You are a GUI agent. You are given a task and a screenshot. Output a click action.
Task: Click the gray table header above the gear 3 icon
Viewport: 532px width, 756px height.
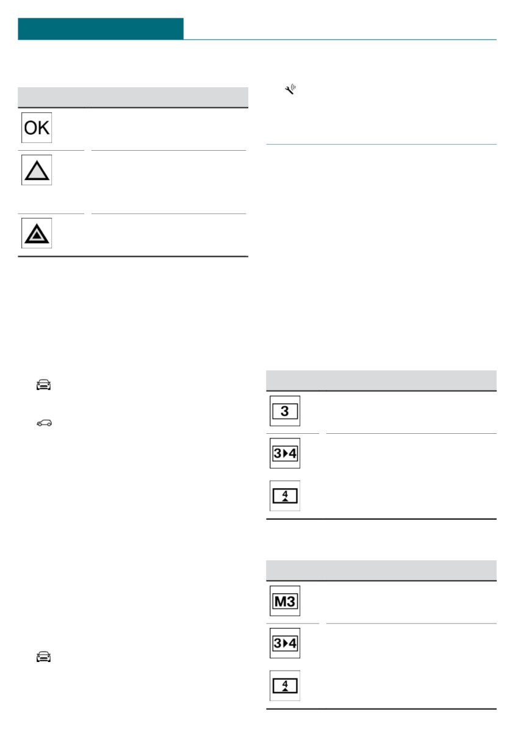[x=381, y=381]
